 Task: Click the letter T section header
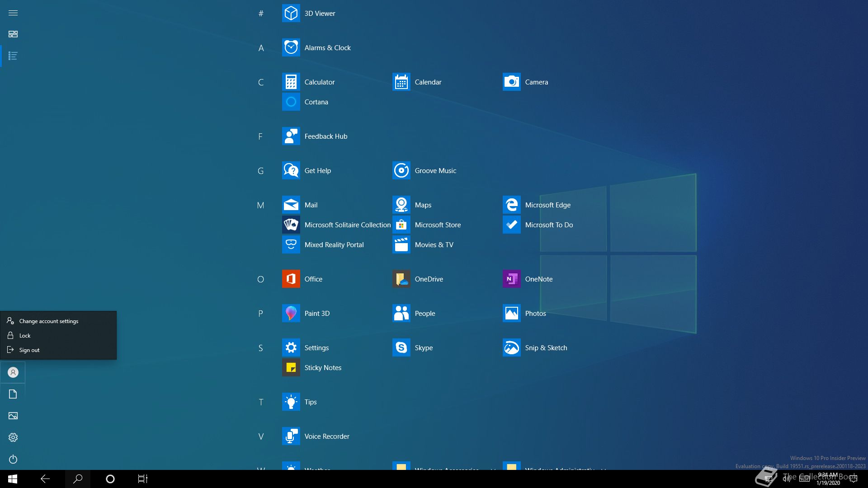tap(261, 402)
